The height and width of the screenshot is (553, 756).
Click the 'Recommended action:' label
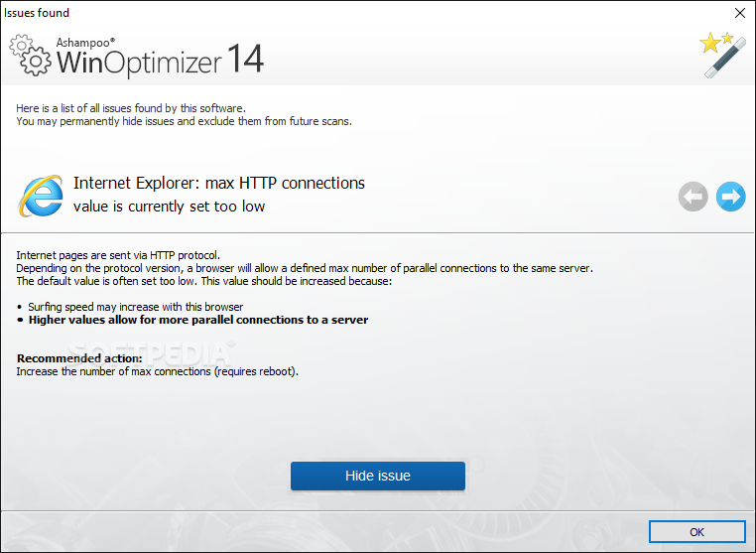(79, 358)
